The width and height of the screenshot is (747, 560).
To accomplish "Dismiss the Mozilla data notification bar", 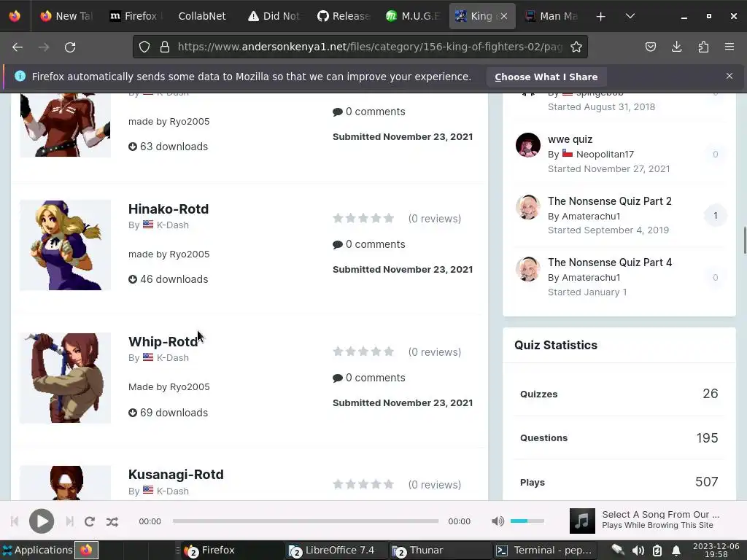I will tap(729, 76).
